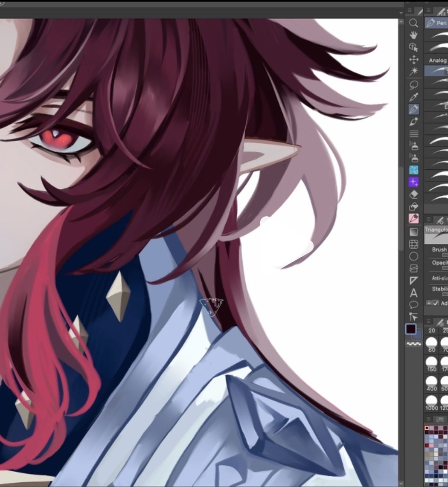The width and height of the screenshot is (448, 487).
Task: Select the Zoom magnifier tool
Action: [x=413, y=23]
